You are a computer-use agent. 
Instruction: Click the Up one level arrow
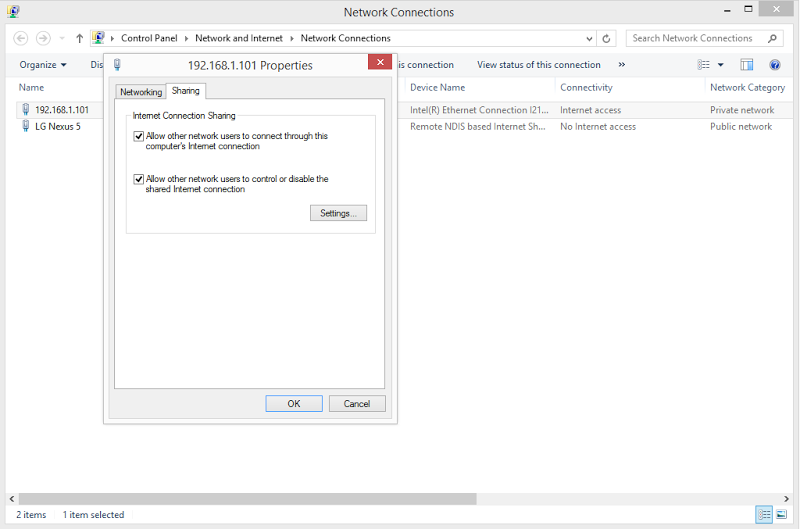tap(79, 38)
